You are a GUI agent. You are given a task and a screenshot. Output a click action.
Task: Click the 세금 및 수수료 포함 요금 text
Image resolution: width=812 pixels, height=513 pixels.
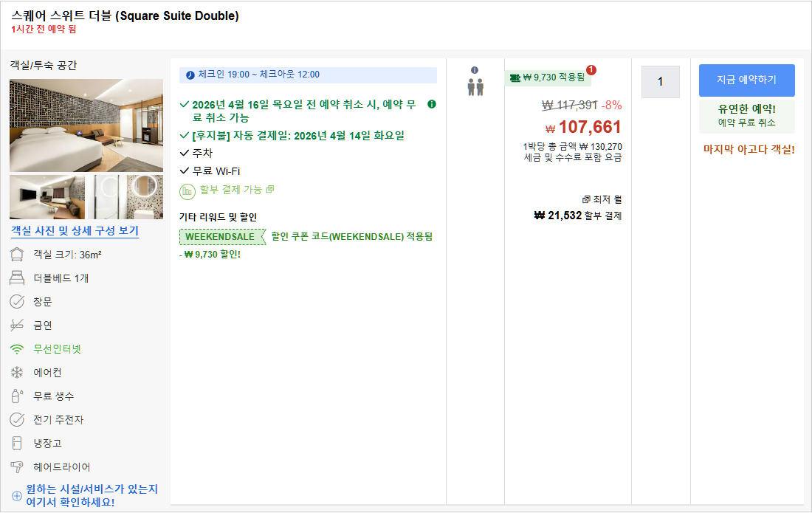573,157
